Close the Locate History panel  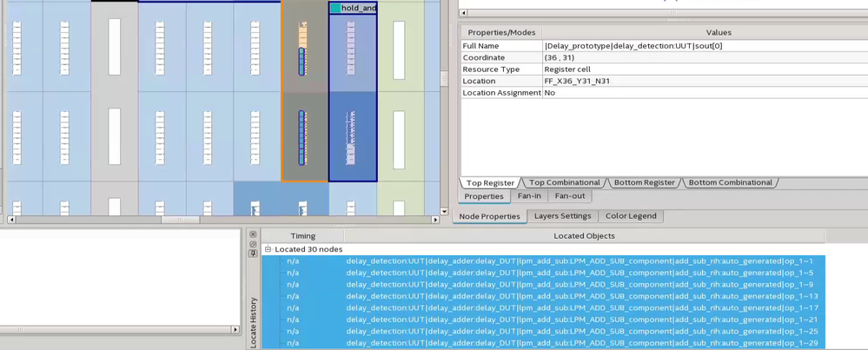(253, 234)
